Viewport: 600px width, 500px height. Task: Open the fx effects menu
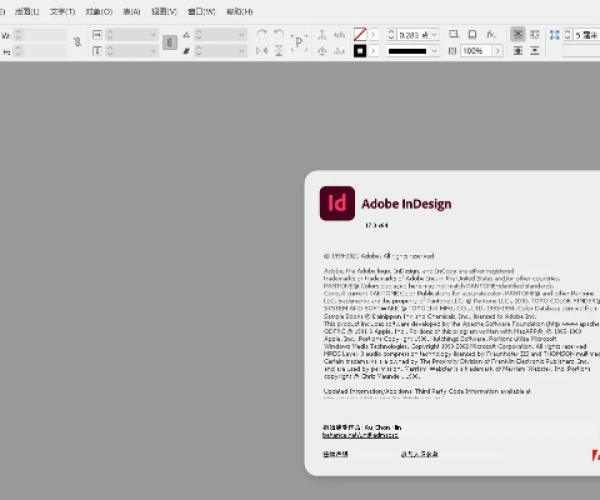coord(491,34)
